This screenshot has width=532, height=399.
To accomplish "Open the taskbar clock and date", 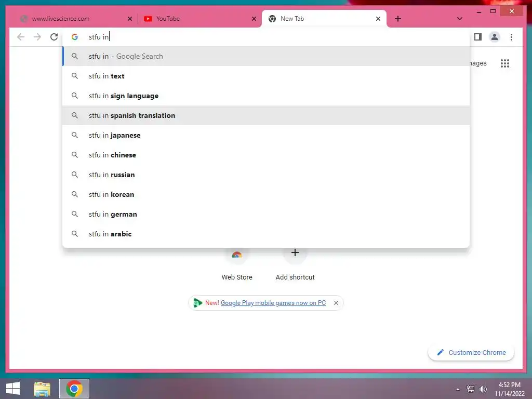I will (509, 389).
